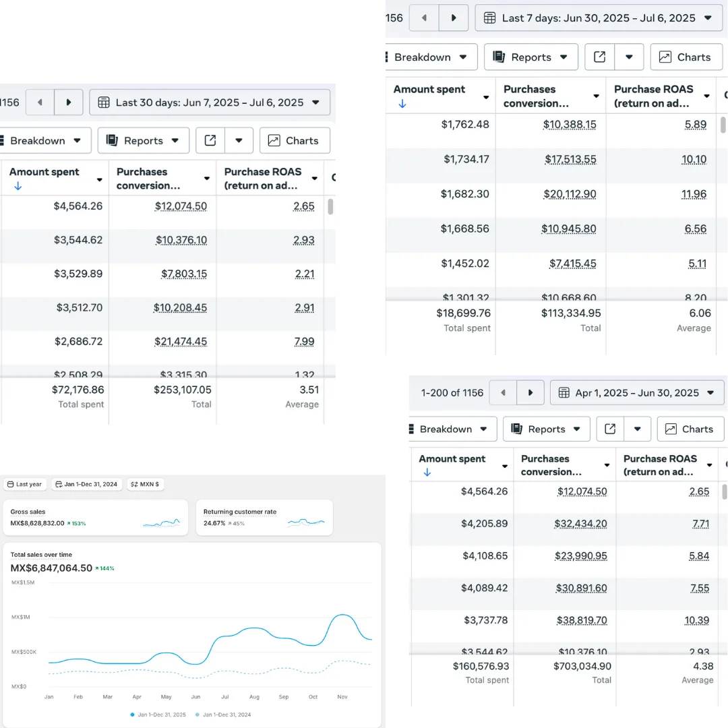Image resolution: width=728 pixels, height=728 pixels.
Task: Click purchases value $38,819.70
Action: [x=582, y=620]
